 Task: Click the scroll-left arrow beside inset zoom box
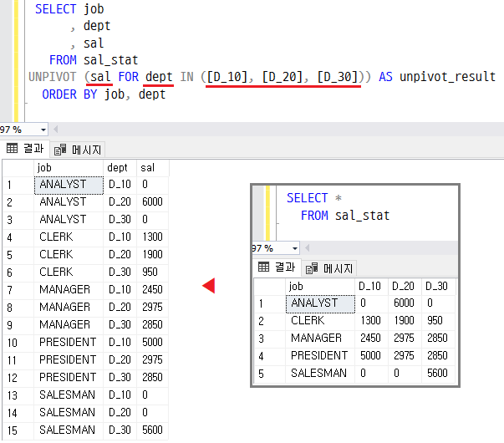point(308,248)
